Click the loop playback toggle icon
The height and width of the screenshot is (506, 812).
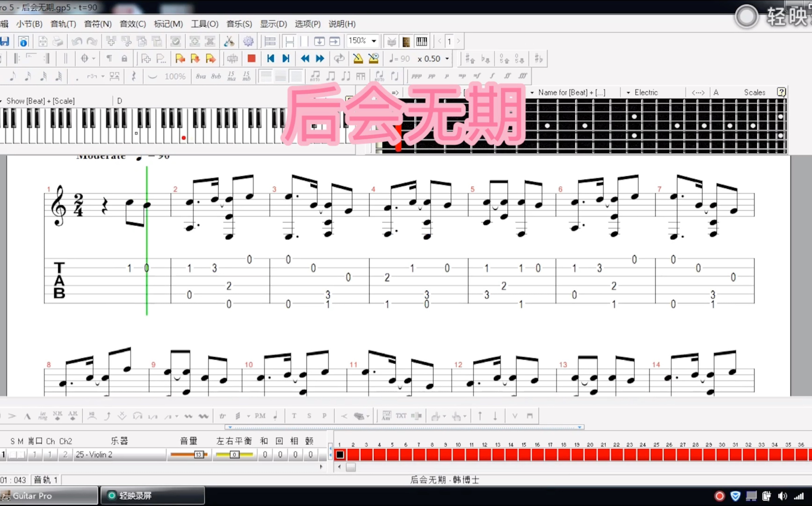point(338,58)
